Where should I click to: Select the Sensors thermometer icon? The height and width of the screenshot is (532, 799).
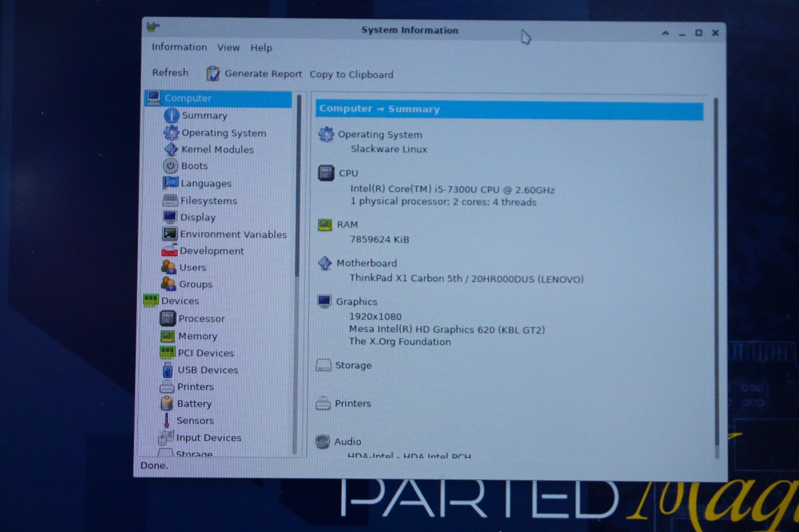[166, 420]
